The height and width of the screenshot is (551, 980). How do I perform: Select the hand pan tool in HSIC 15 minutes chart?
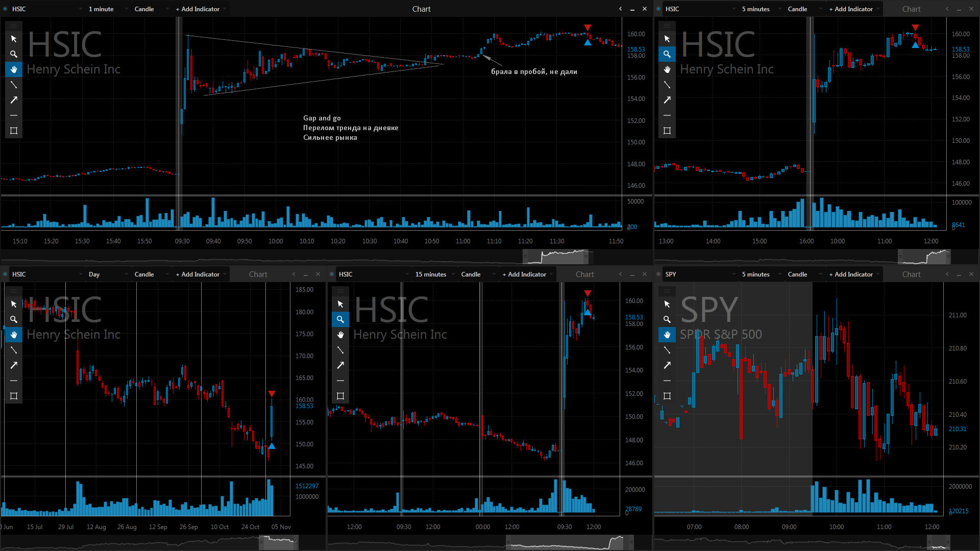340,335
